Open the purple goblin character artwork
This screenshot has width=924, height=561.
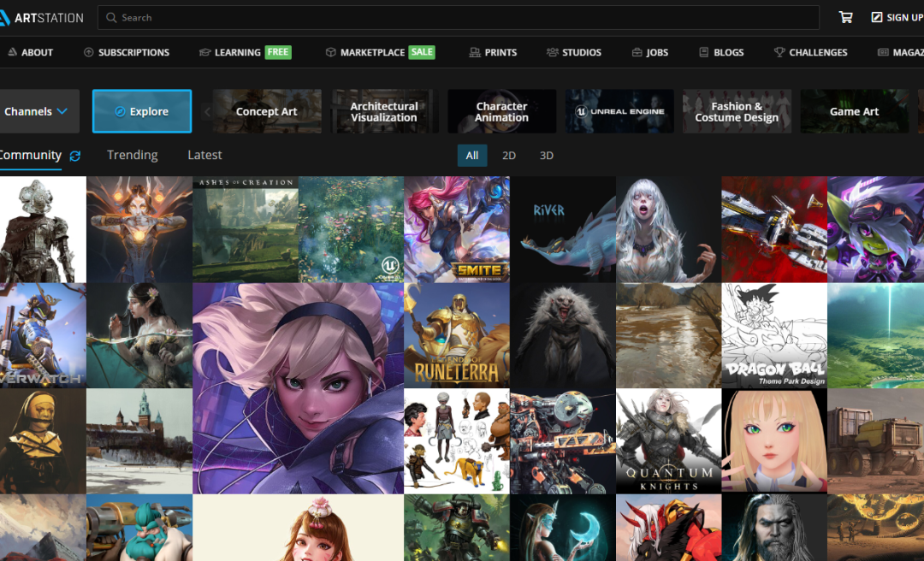876,229
